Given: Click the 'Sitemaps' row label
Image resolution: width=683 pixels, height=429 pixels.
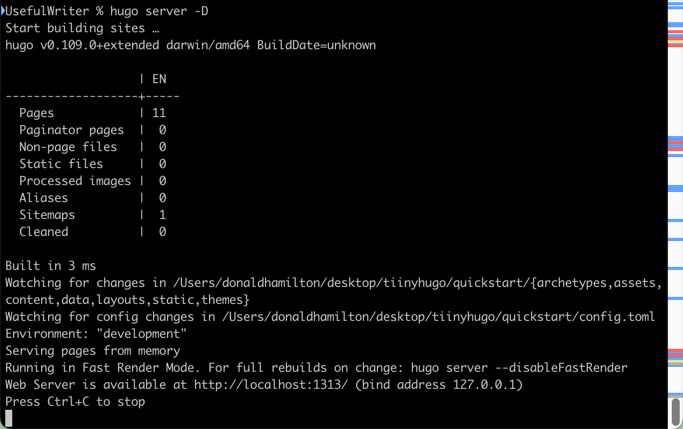Looking at the screenshot, I should coord(47,214).
